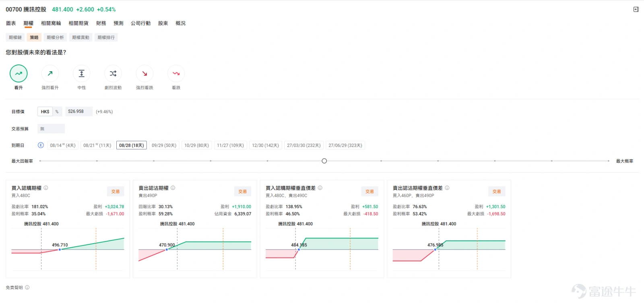Click profit value +1,910.00
The image size is (644, 306).
pyautogui.click(x=242, y=207)
